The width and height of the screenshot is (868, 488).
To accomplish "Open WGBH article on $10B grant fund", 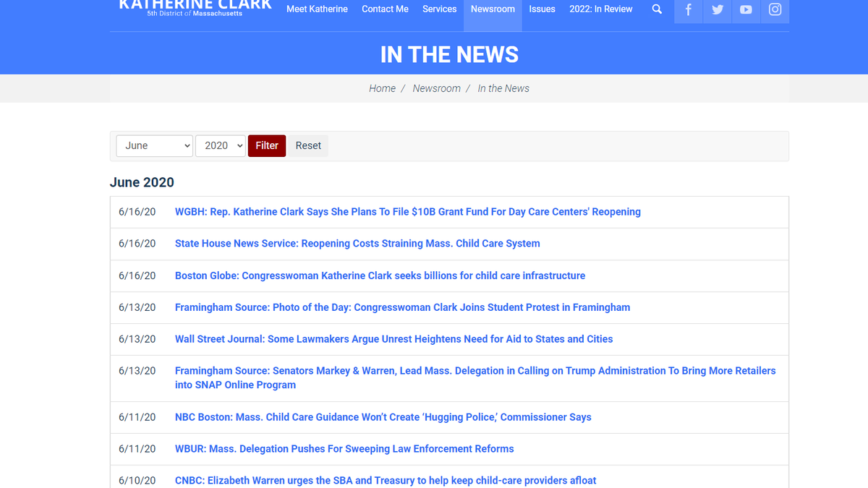I will coord(408,212).
